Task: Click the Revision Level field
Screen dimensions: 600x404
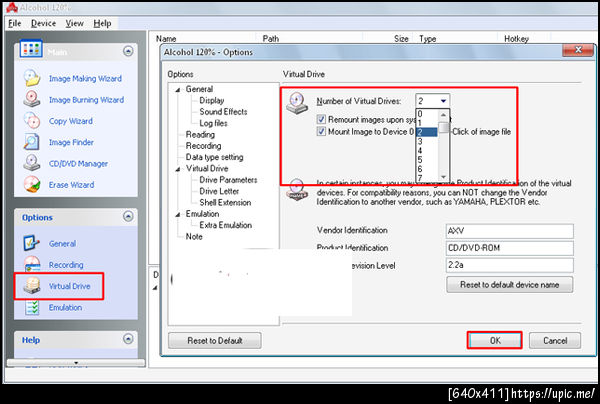Action: pos(510,265)
